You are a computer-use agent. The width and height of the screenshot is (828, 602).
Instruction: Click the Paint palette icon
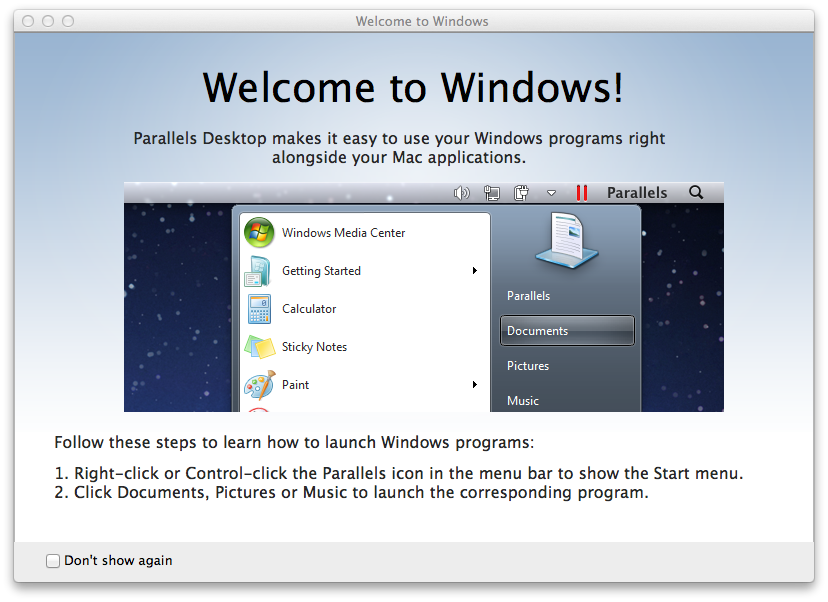260,385
